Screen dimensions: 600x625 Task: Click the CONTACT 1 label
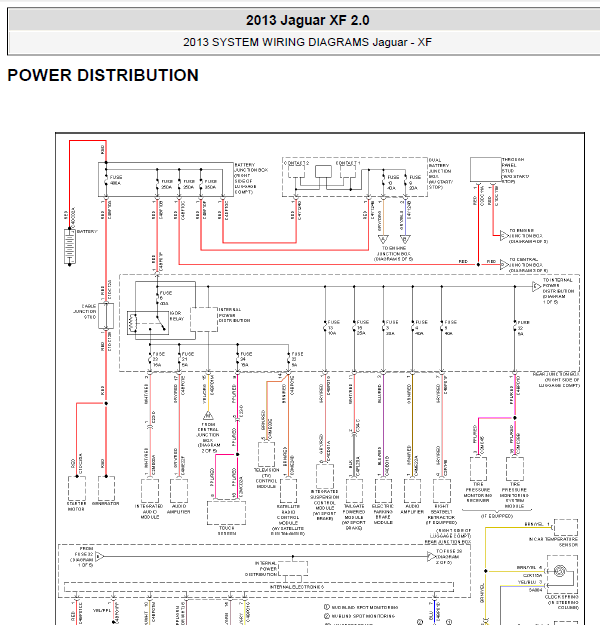pyautogui.click(x=348, y=163)
